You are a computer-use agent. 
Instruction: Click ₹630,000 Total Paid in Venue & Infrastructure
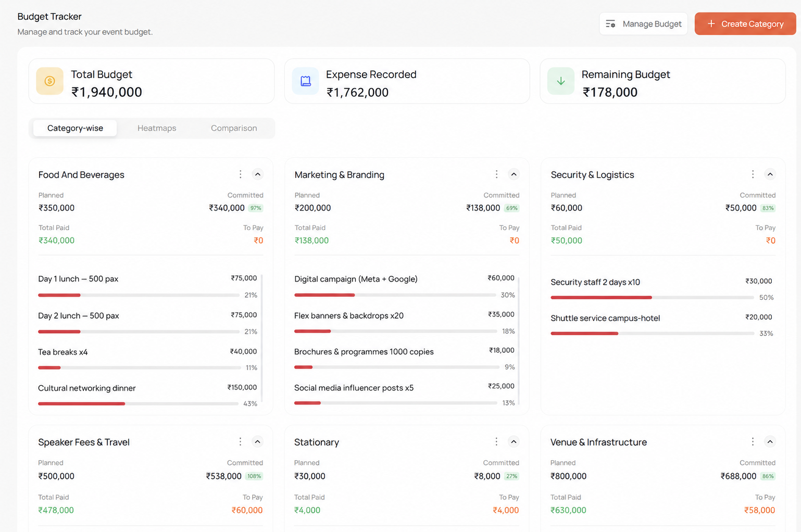tap(568, 510)
